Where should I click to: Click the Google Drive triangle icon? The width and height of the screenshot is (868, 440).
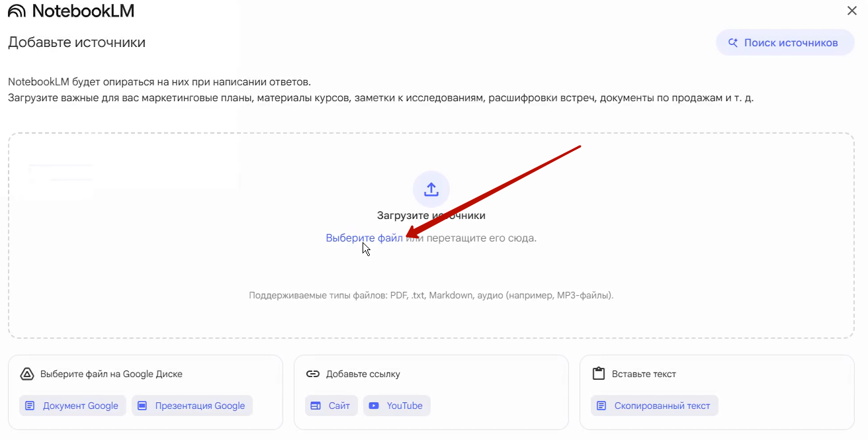pyautogui.click(x=27, y=374)
